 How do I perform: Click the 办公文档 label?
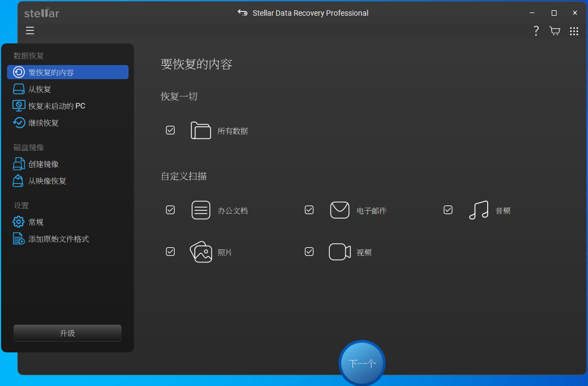(233, 210)
